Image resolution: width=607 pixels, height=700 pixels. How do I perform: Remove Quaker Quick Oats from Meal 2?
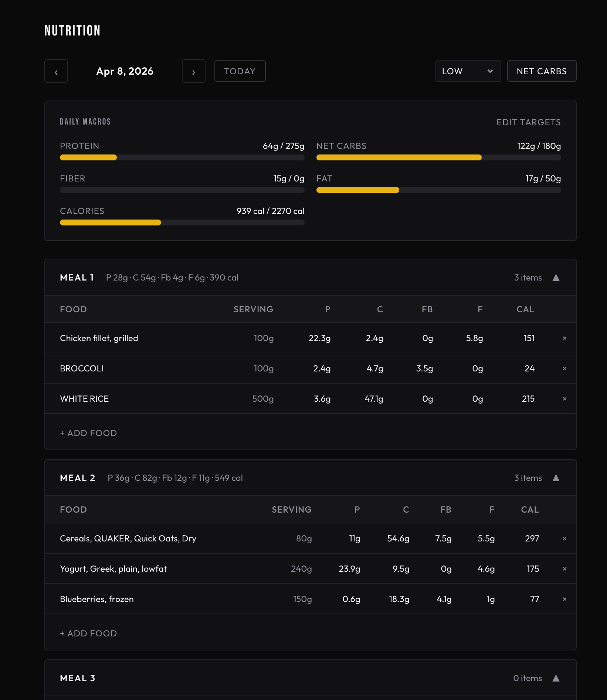[564, 538]
